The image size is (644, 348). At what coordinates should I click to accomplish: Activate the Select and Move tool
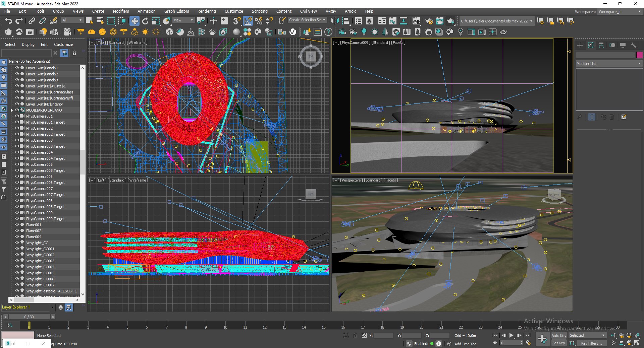pyautogui.click(x=134, y=21)
